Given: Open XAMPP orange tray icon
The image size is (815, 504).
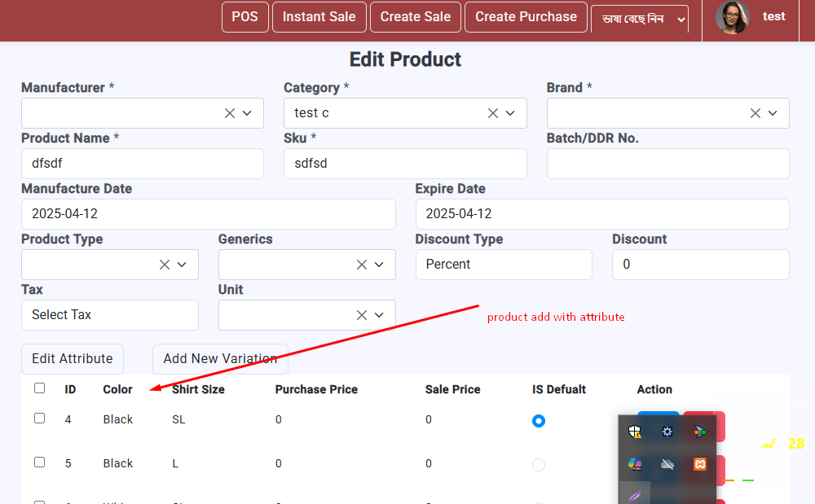Looking at the screenshot, I should 699,464.
